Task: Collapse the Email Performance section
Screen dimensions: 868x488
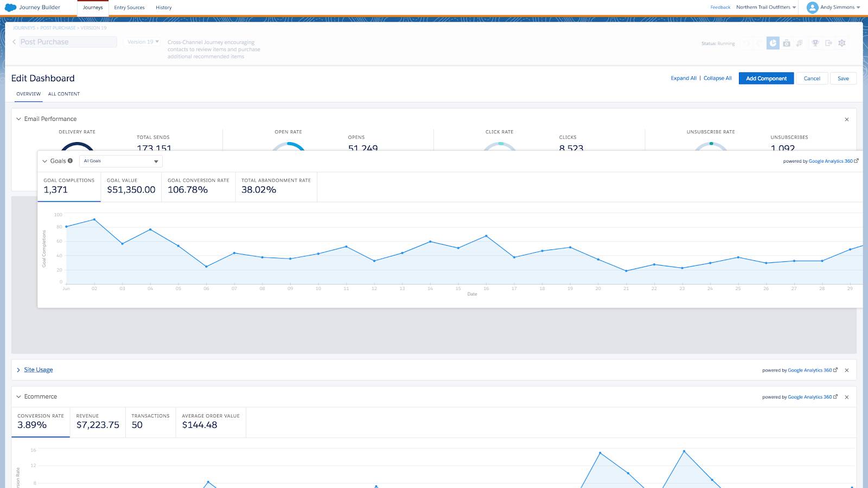Action: coord(18,119)
